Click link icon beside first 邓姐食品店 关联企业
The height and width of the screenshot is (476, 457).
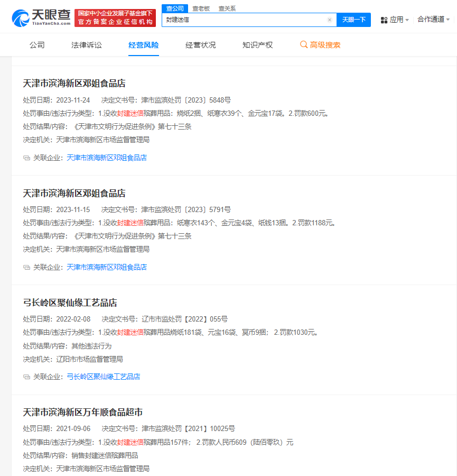[x=26, y=158]
